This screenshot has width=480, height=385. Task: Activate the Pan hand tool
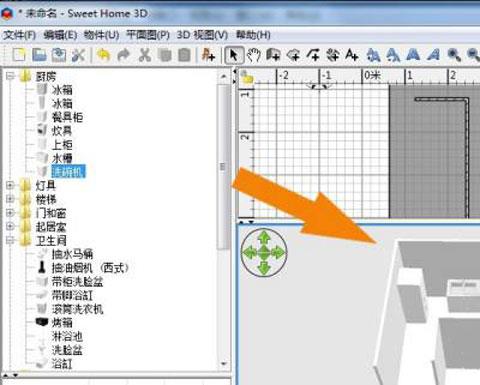pos(254,55)
